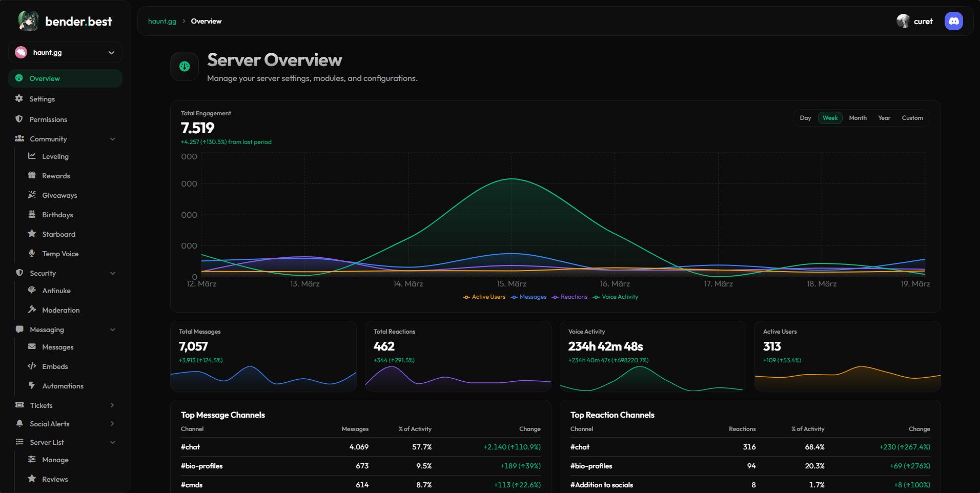Hide Active Users series in legend
Screen dimensions: 980x493
pos(484,297)
